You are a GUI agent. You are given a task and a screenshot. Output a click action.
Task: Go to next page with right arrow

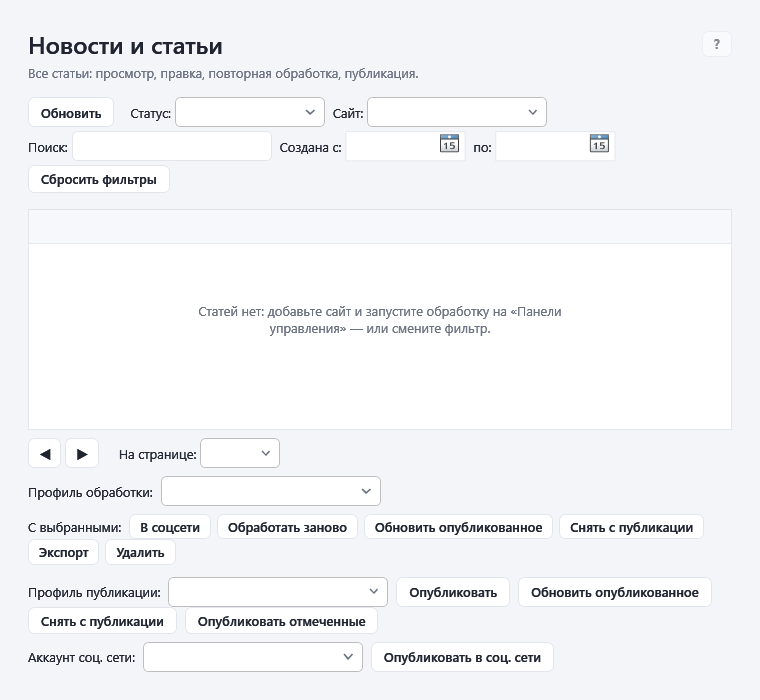pyautogui.click(x=82, y=453)
